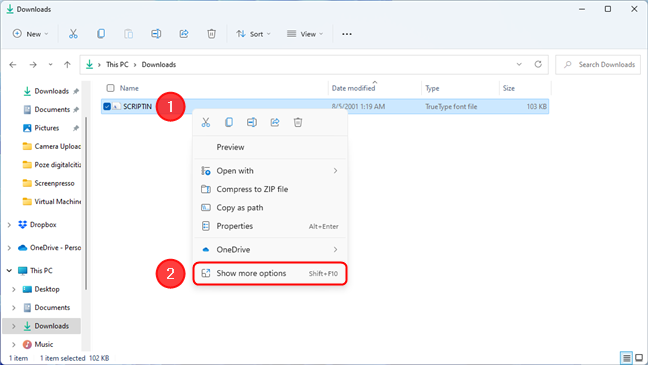Select This PC in the navigation pane
This screenshot has width=648, height=365.
(35, 271)
